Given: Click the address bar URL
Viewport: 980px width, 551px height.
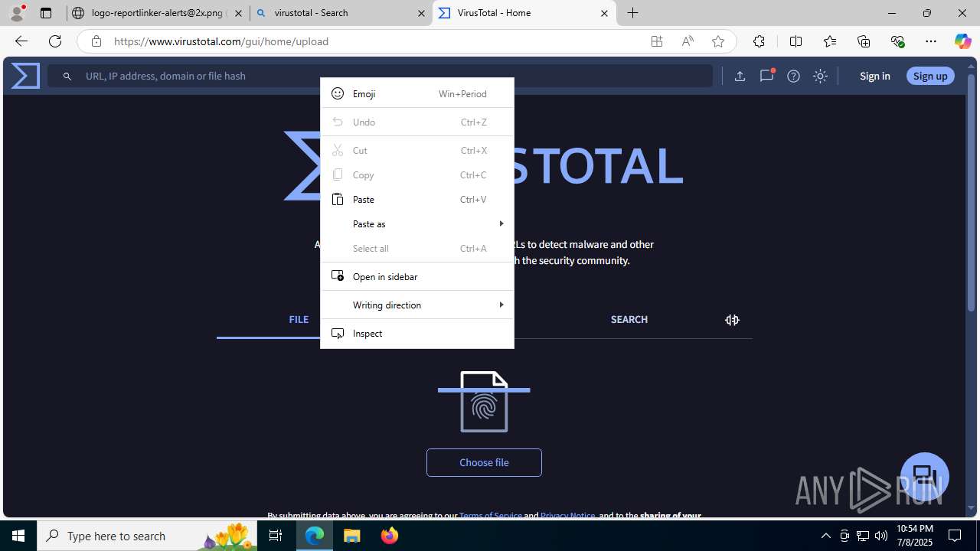Looking at the screenshot, I should [221, 41].
